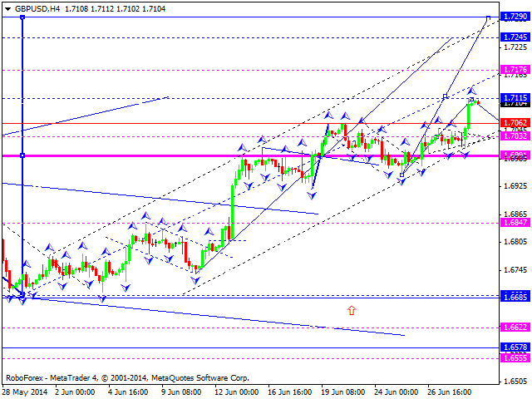Screen dimensions: 532x399
Task: Select the square handle at 1.7290 line end
Action: tap(489, 17)
